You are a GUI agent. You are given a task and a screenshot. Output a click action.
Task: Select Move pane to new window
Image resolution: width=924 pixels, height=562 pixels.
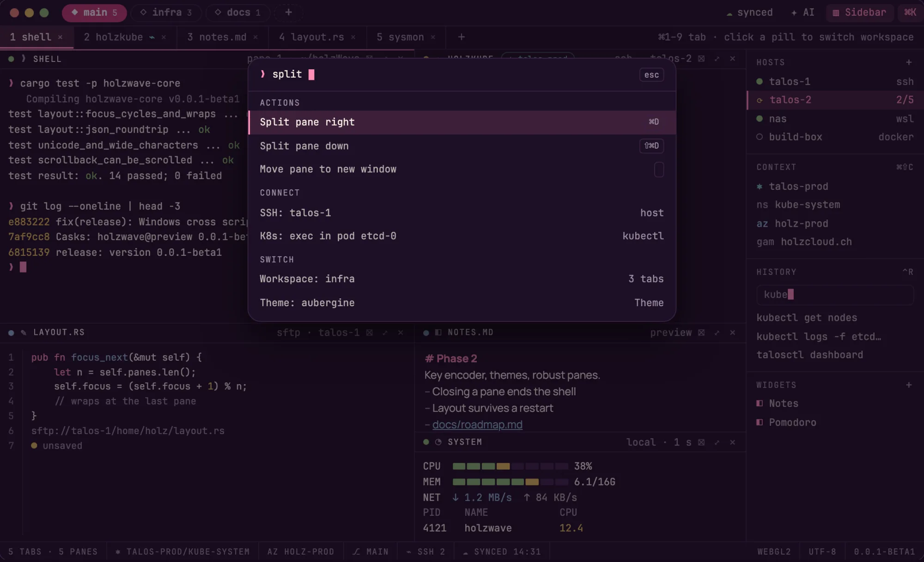point(462,169)
